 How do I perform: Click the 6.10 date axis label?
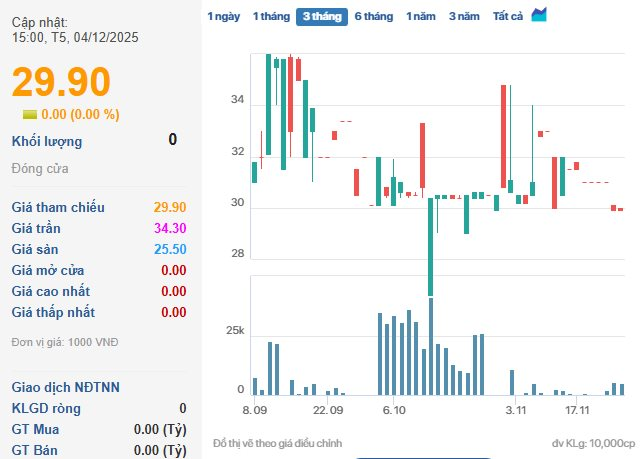tap(394, 410)
